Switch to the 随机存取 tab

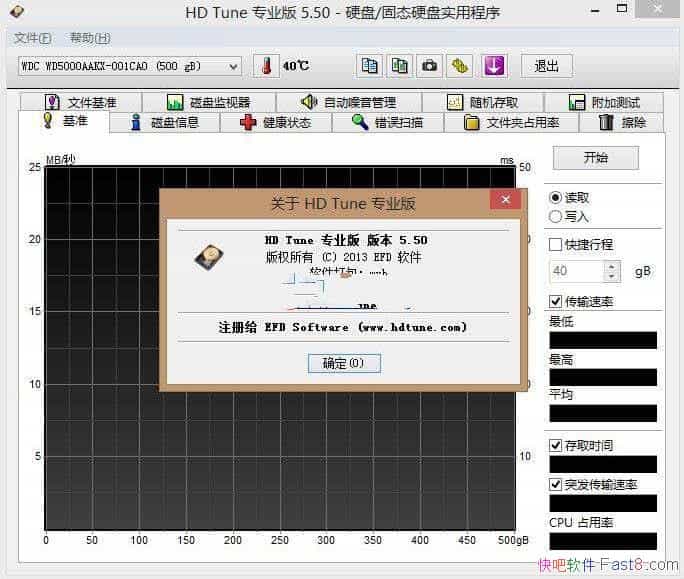(x=483, y=103)
